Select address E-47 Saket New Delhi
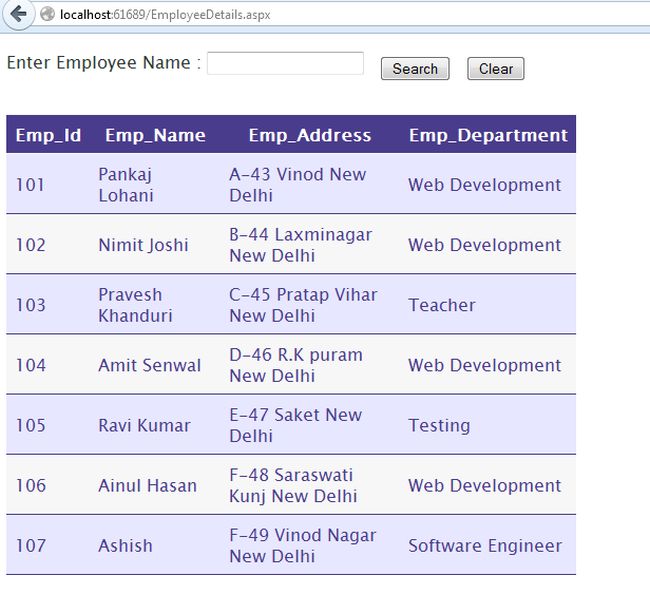Viewport: 650px width, 595px height. click(296, 425)
